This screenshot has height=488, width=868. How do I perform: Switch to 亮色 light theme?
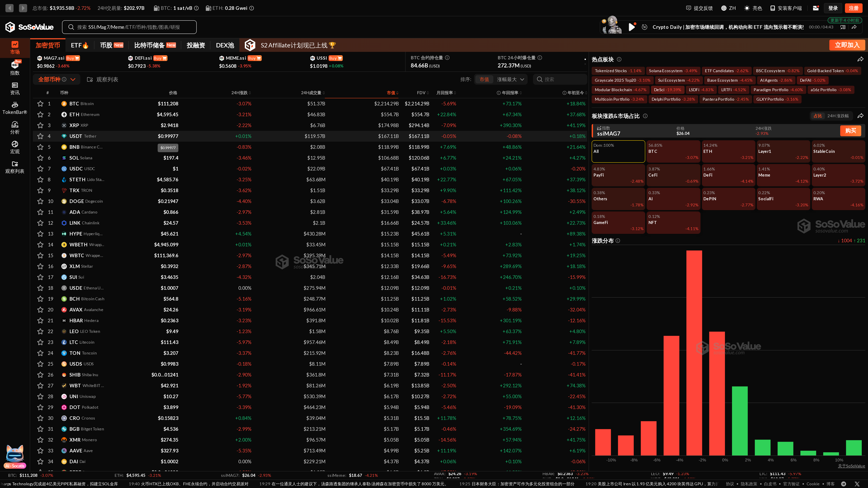pyautogui.click(x=753, y=8)
